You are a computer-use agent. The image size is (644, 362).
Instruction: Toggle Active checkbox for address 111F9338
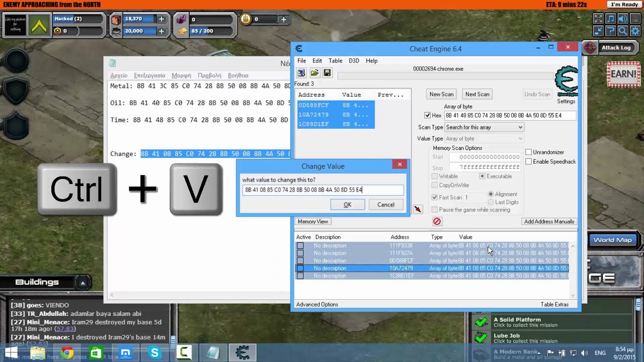coord(300,246)
